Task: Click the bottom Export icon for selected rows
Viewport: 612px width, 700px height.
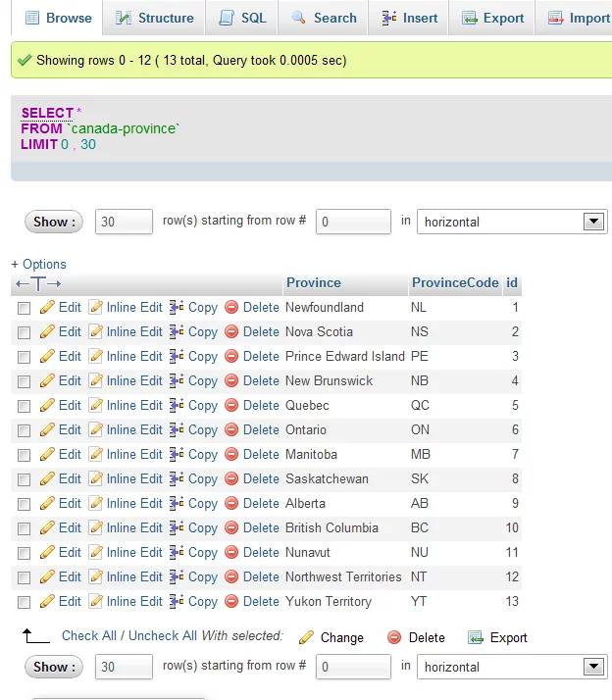Action: pyautogui.click(x=476, y=637)
